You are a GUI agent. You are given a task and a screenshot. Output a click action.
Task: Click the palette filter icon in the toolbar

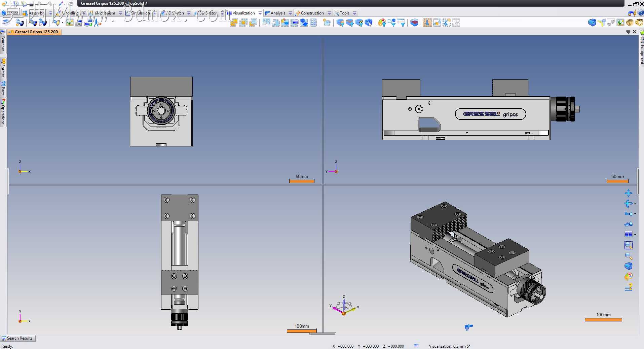[382, 23]
